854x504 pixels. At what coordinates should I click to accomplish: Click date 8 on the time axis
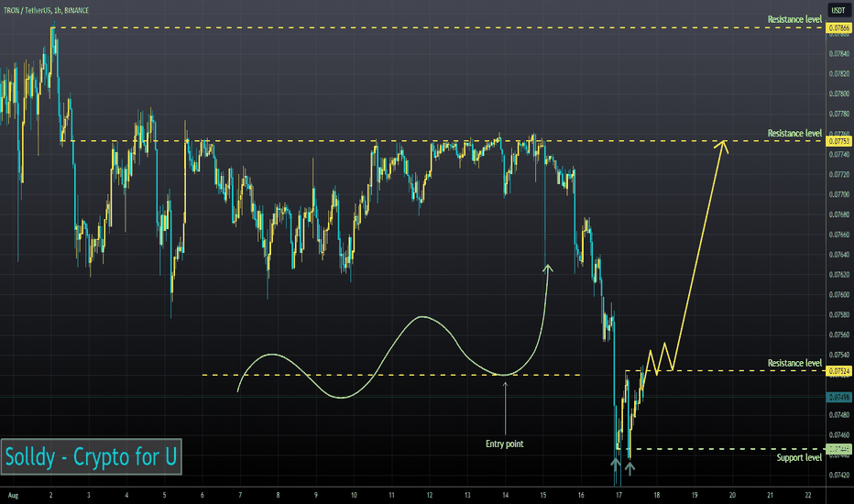pos(278,495)
